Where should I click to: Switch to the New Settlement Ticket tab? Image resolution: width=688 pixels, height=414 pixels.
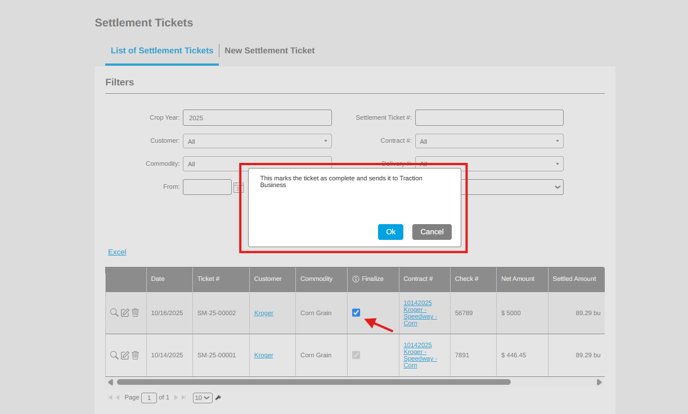pos(269,50)
